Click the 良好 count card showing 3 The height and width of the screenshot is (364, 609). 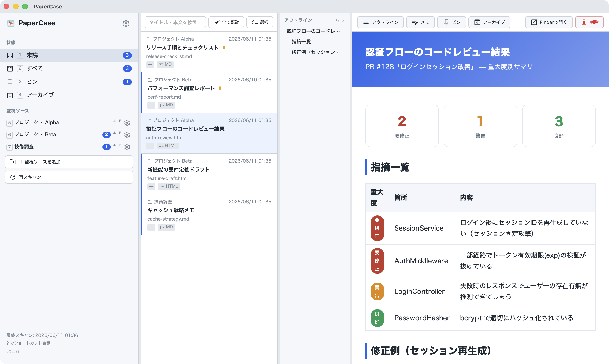(559, 126)
